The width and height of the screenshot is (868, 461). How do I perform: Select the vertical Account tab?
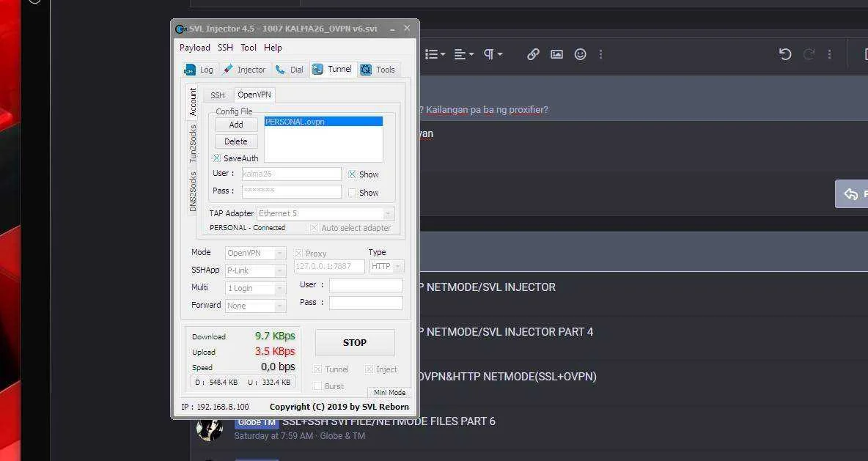coord(193,102)
